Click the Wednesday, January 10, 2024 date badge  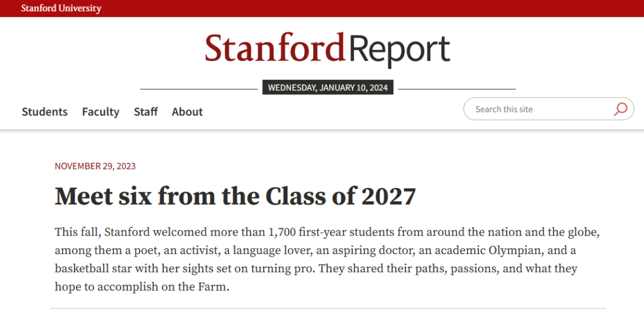tap(328, 88)
